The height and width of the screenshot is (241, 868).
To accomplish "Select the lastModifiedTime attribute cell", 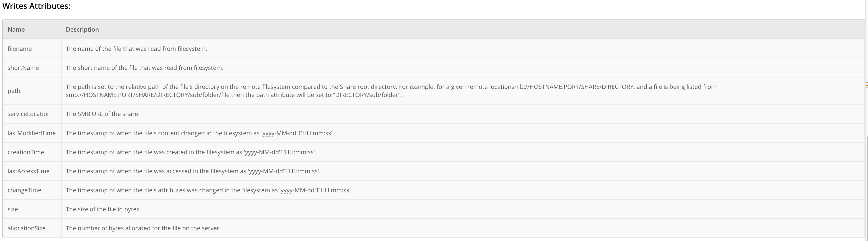I will point(31,133).
